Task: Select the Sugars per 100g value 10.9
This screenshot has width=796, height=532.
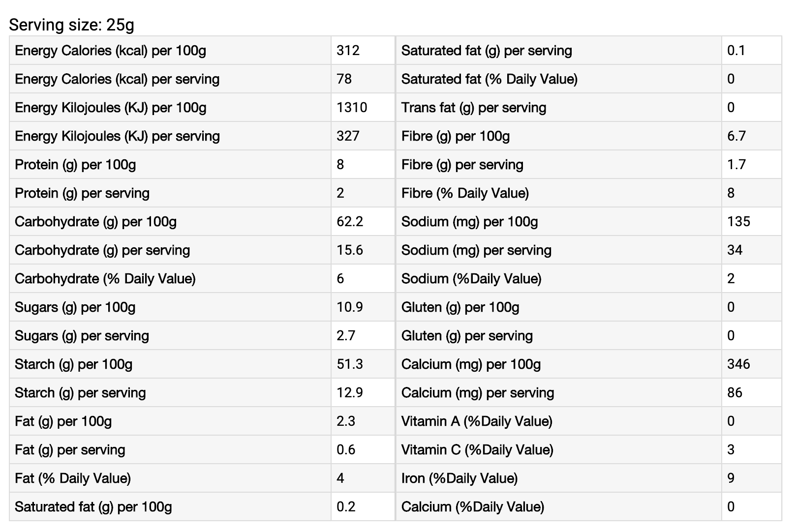Action: pos(350,307)
